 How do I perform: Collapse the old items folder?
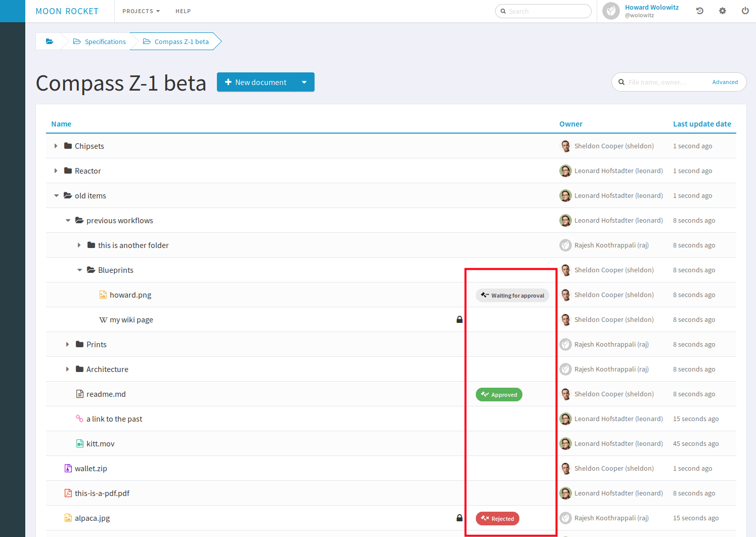[56, 196]
